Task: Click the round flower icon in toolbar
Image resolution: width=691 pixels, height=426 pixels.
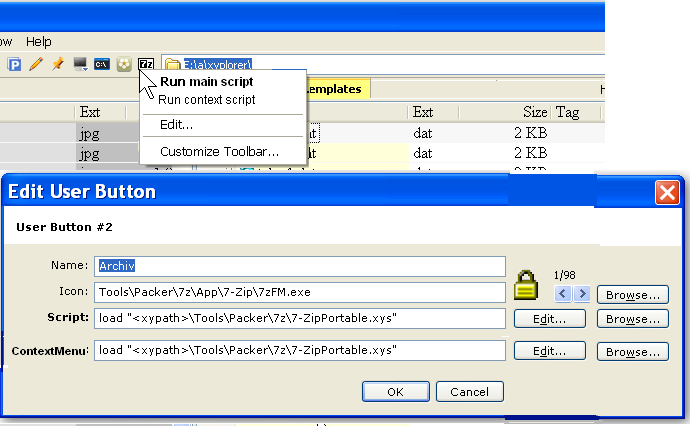Action: coord(124,64)
